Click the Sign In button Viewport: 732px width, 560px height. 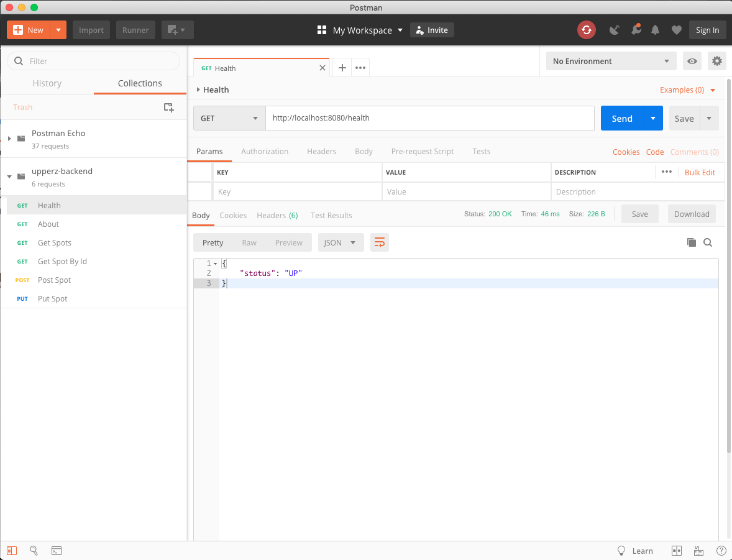coord(707,30)
